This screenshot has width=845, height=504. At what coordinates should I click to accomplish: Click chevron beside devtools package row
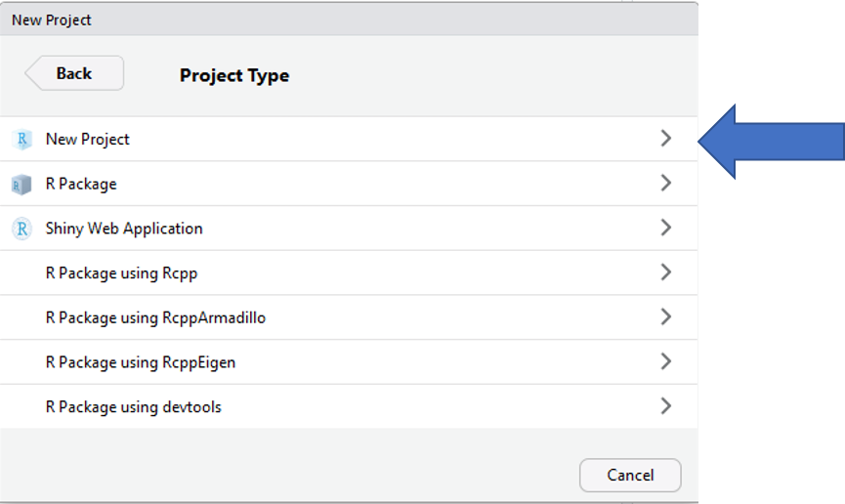[666, 406]
